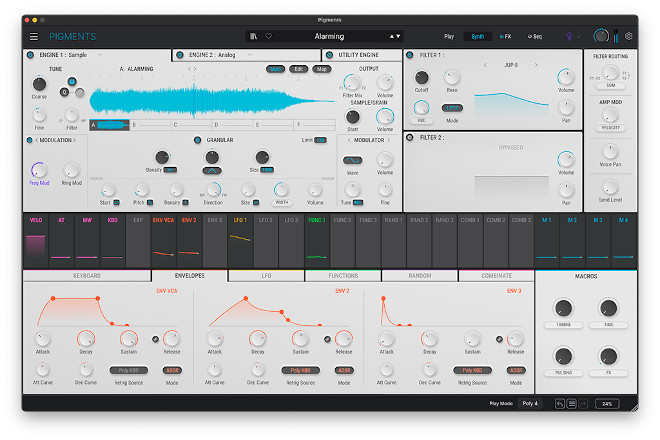The width and height of the screenshot is (660, 440).
Task: Open ENV 3 ADSR Mode selector
Action: 516,371
